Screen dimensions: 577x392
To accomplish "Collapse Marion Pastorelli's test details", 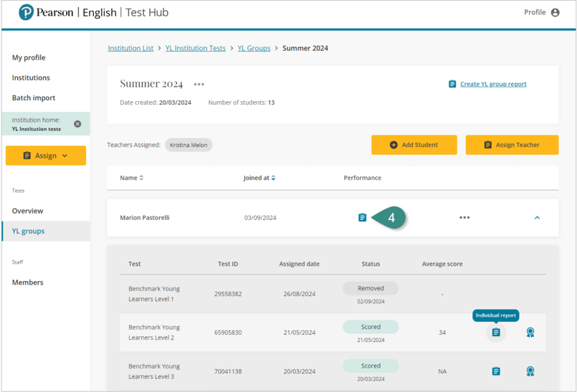I will point(537,217).
